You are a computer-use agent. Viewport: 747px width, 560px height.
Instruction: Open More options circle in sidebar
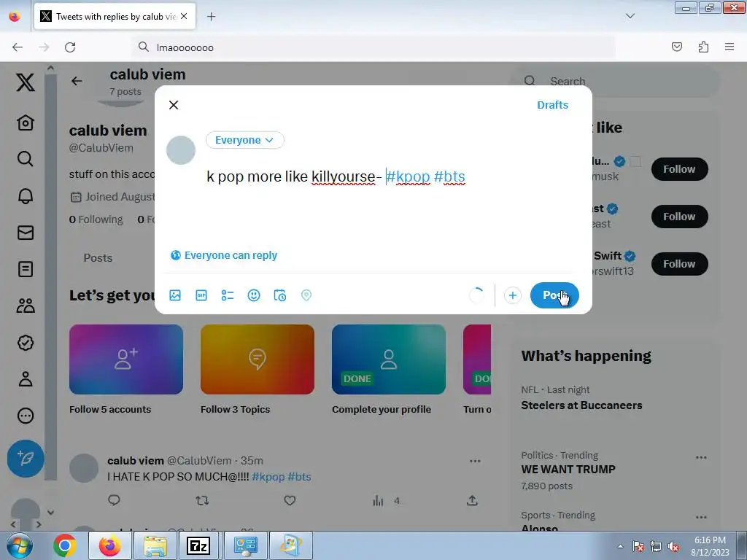26,416
